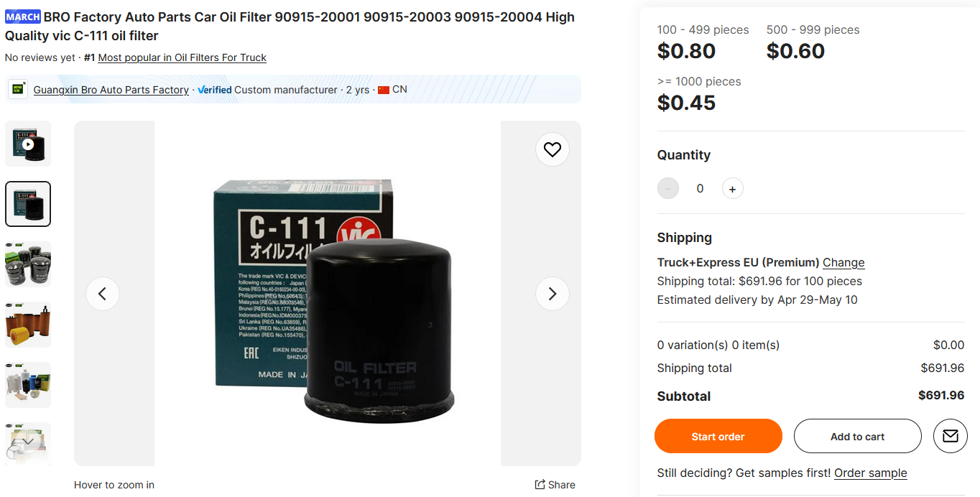Show previous product image with left arrow
980x497 pixels.
(103, 293)
